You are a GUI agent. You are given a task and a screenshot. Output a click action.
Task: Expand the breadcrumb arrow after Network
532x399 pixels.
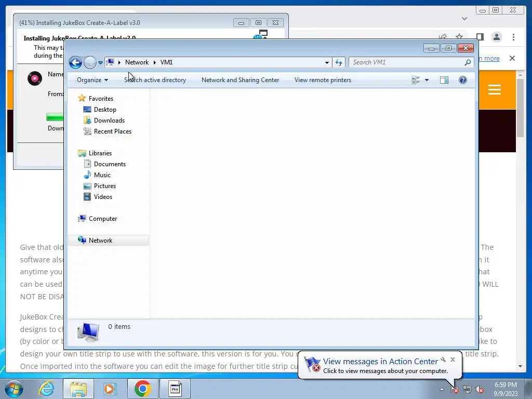click(x=154, y=62)
